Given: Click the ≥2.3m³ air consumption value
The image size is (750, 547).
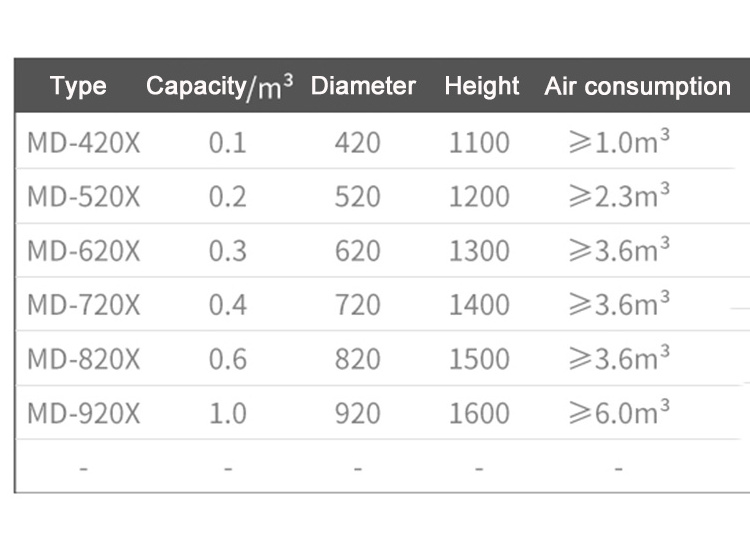Looking at the screenshot, I should click(618, 196).
